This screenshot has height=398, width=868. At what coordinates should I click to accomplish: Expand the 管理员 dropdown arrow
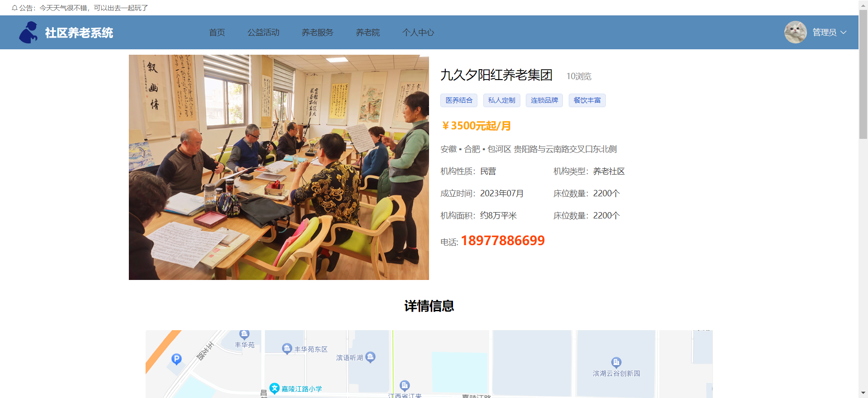[843, 33]
